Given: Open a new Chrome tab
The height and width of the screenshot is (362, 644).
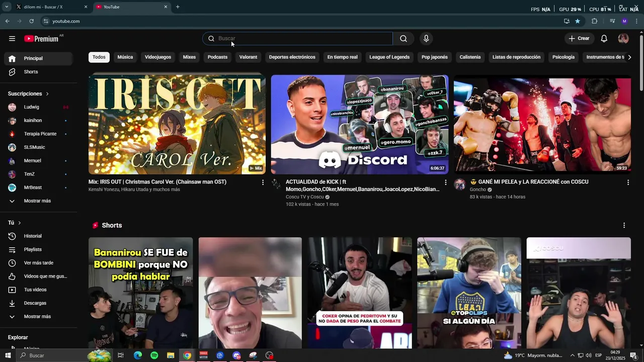Looking at the screenshot, I should click(178, 7).
